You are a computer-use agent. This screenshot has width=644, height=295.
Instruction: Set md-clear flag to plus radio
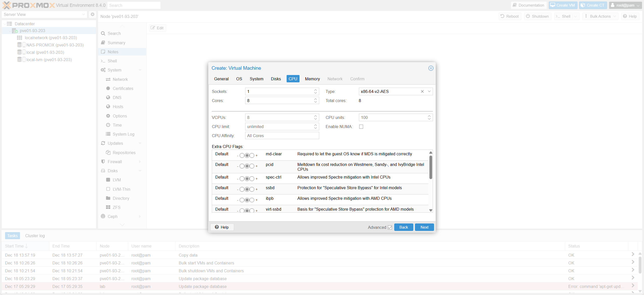[x=252, y=155]
